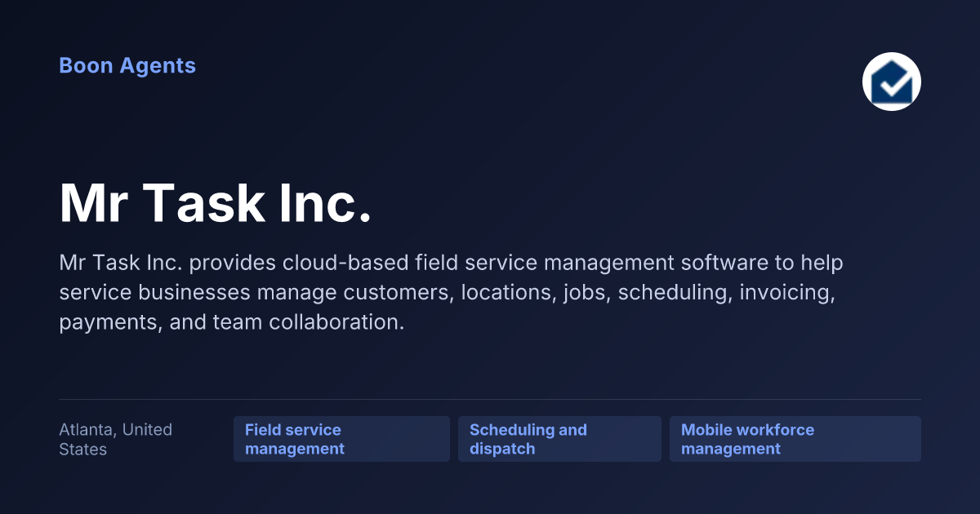
Task: Click the description starting "Mr Task Inc. provides"
Action: coord(452,292)
